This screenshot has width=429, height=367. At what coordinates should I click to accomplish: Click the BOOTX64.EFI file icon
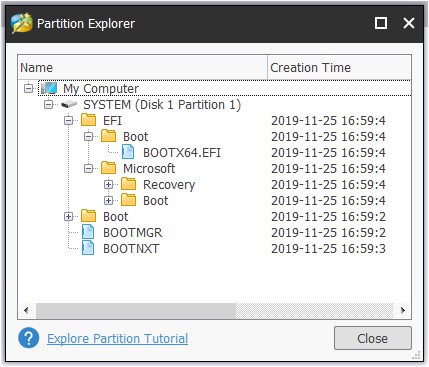tap(128, 152)
